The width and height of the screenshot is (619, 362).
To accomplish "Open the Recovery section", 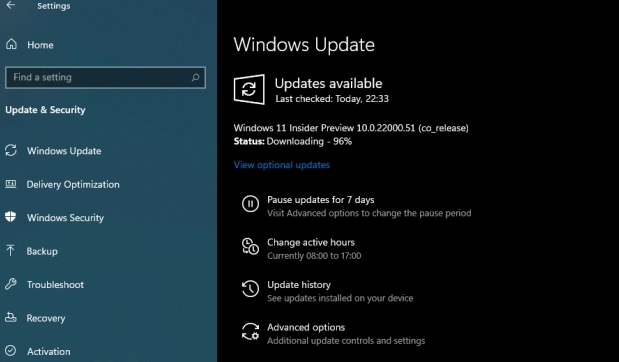I will (x=46, y=318).
